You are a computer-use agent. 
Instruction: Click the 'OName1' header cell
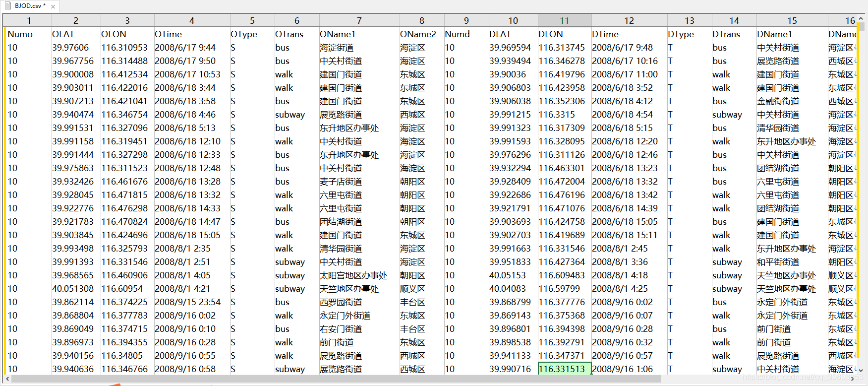[359, 34]
